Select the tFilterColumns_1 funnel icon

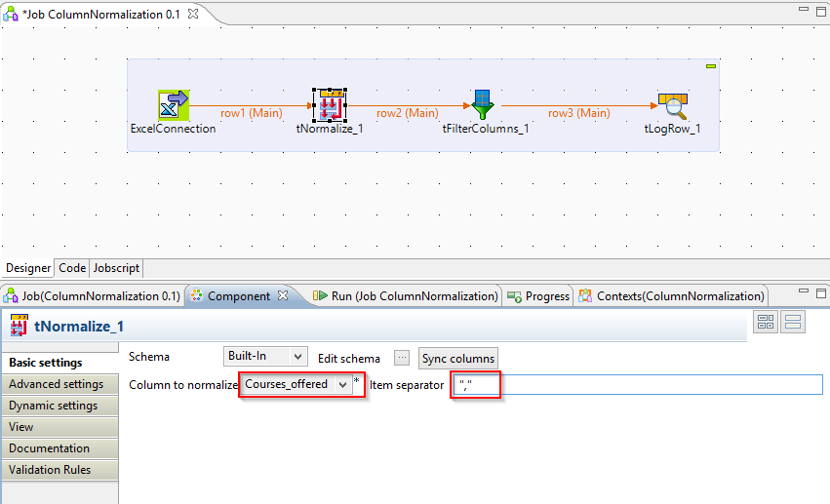point(482,104)
